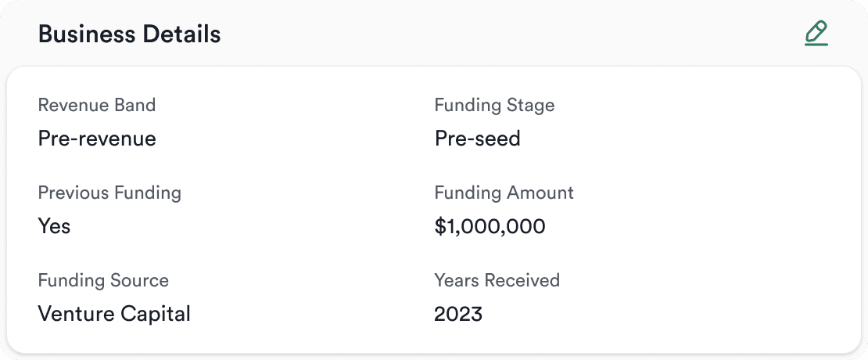Select the Funding Stage label

pos(494,105)
